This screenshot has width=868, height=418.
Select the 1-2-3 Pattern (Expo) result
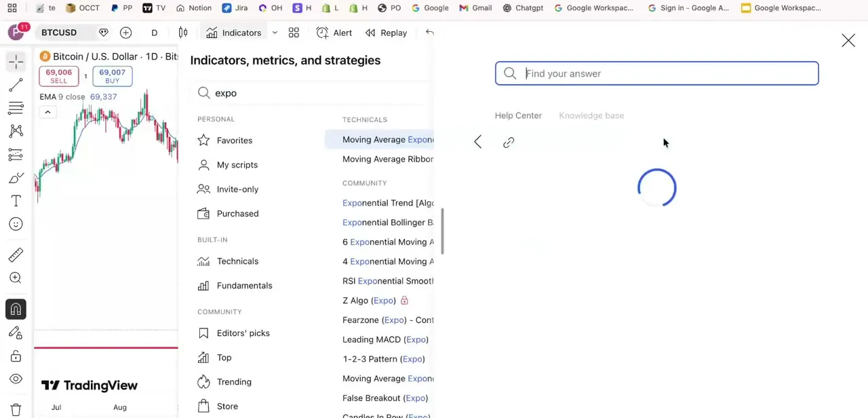383,359
